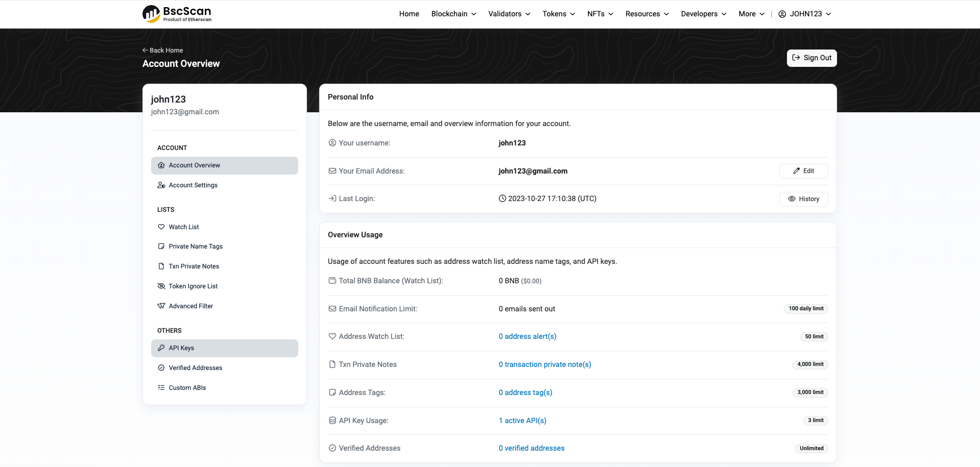This screenshot has height=467, width=980.
Task: Open Token Ignore List in the sidebar
Action: click(225, 286)
